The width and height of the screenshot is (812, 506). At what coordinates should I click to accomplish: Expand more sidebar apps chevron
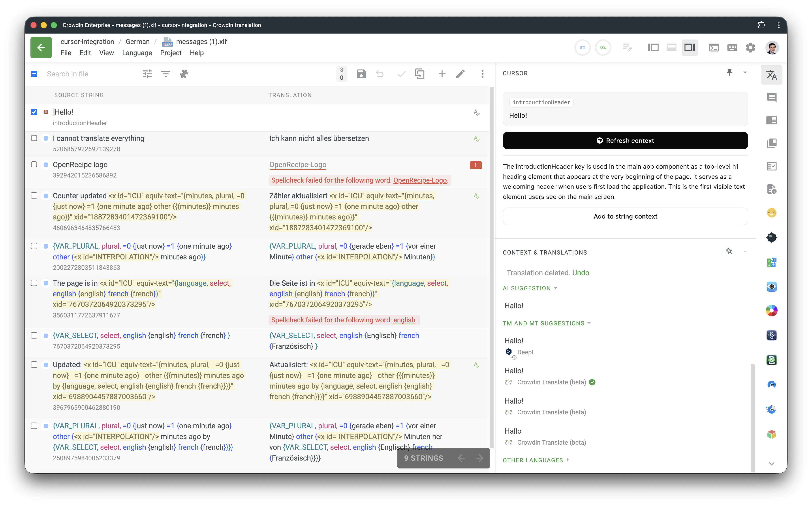pos(771,463)
